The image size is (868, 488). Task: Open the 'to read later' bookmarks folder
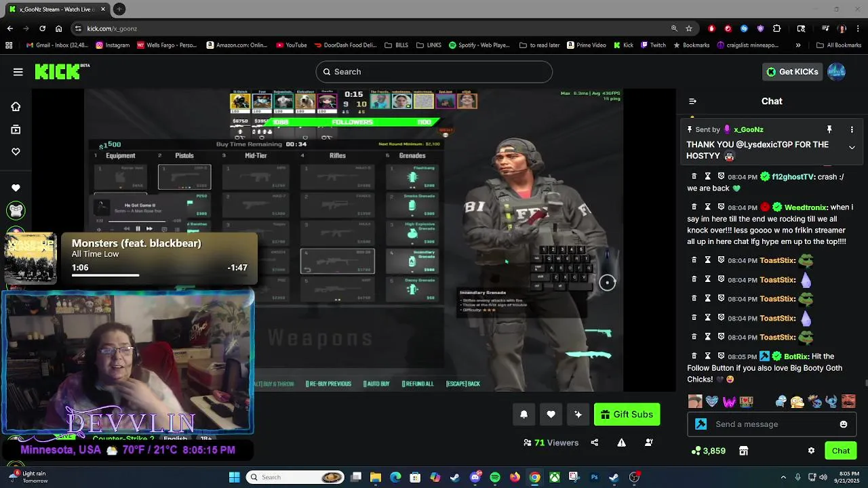[x=540, y=45]
